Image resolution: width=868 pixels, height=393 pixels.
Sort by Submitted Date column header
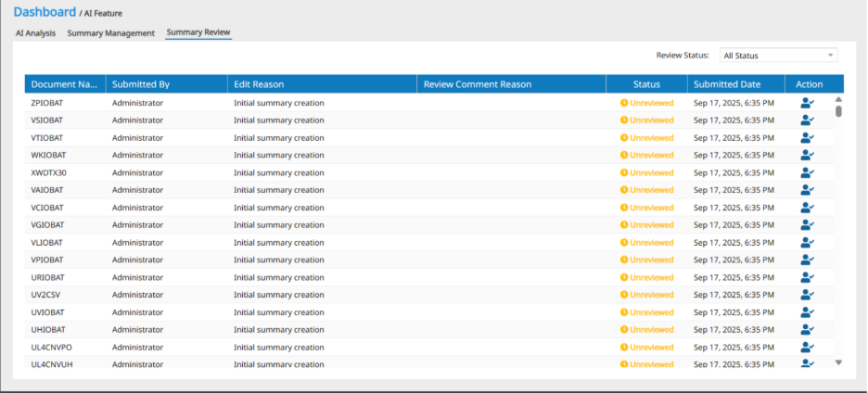[x=728, y=84]
